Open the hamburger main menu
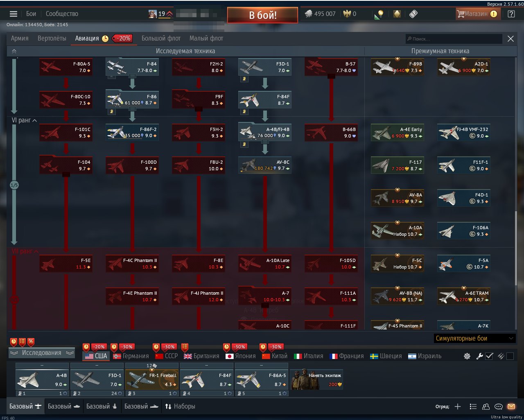 coord(14,14)
